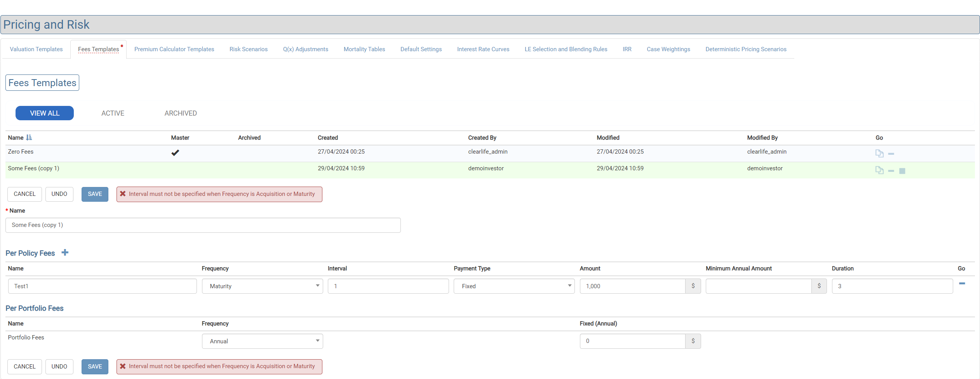Screen dimensions: 980x379
Task: Filter list to ARCHIVED templates
Action: coord(181,113)
